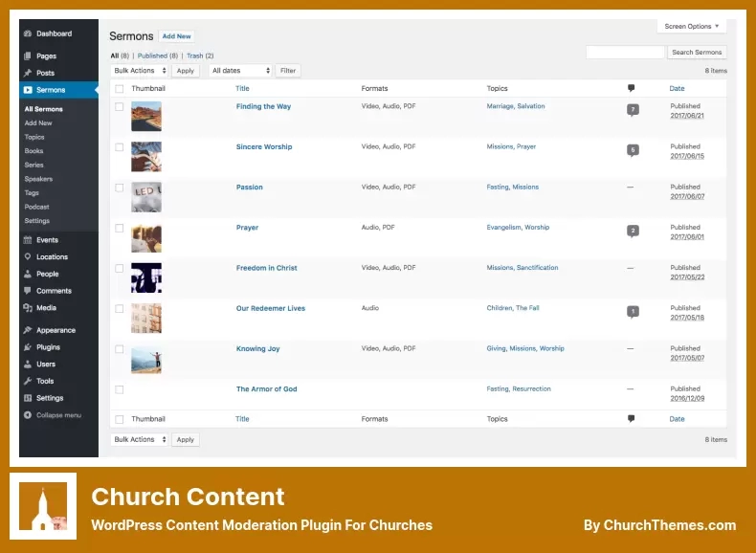Click the Finding the Way canyon thumbnail
The width and height of the screenshot is (756, 553).
[146, 116]
